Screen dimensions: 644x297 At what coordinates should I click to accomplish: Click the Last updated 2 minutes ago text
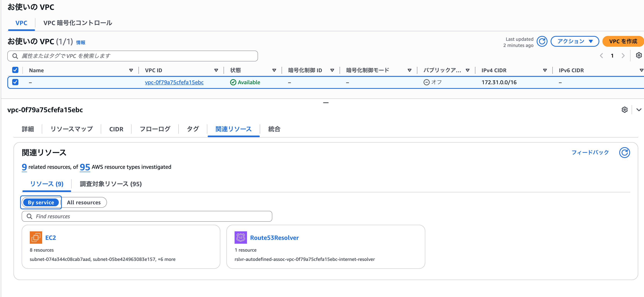coord(518,42)
